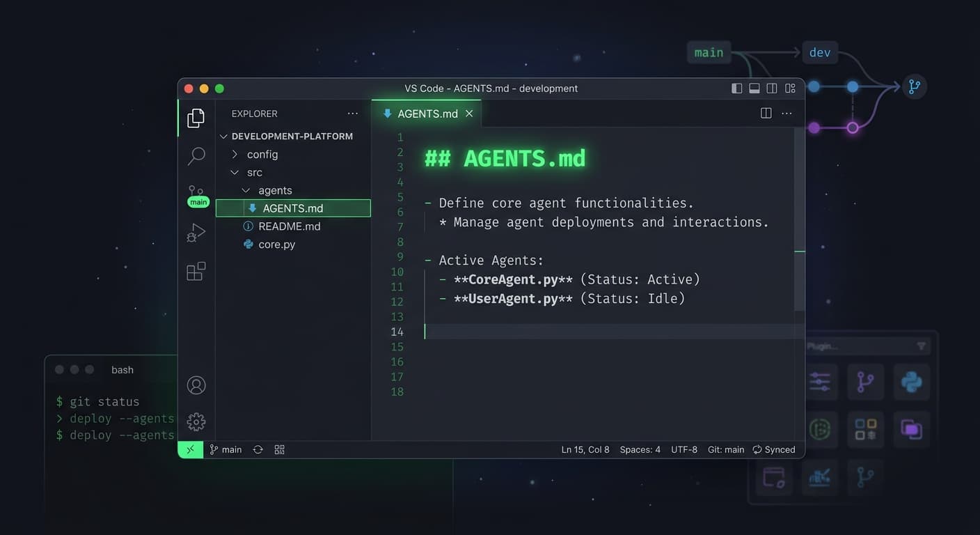Viewport: 980px width, 535px height.
Task: Open Explorer panel More Actions ellipsis
Action: point(353,114)
